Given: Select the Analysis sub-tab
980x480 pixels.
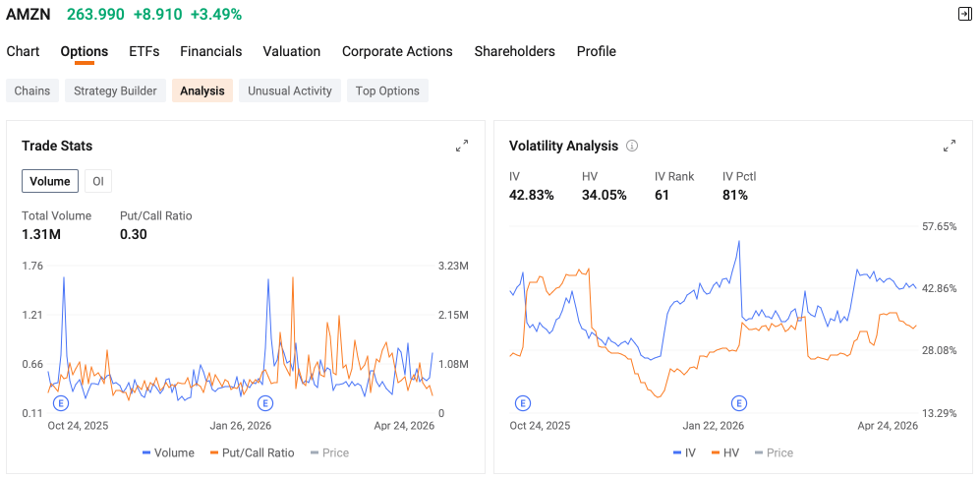Looking at the screenshot, I should 202,90.
